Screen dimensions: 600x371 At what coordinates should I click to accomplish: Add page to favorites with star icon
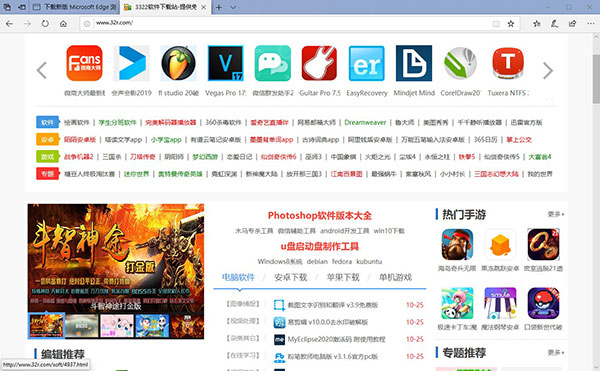click(511, 24)
